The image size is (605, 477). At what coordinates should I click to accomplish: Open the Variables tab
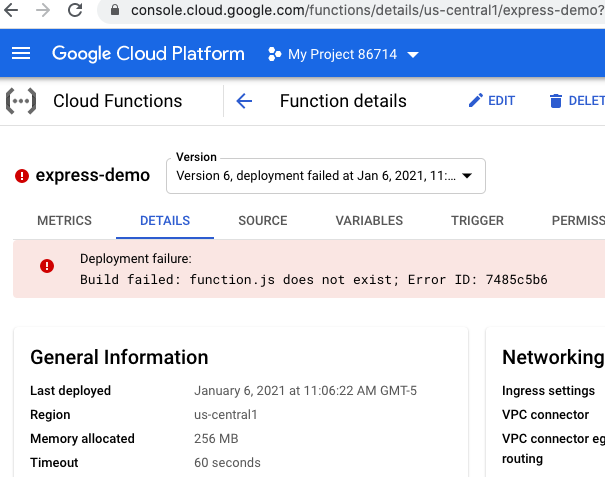(x=369, y=221)
